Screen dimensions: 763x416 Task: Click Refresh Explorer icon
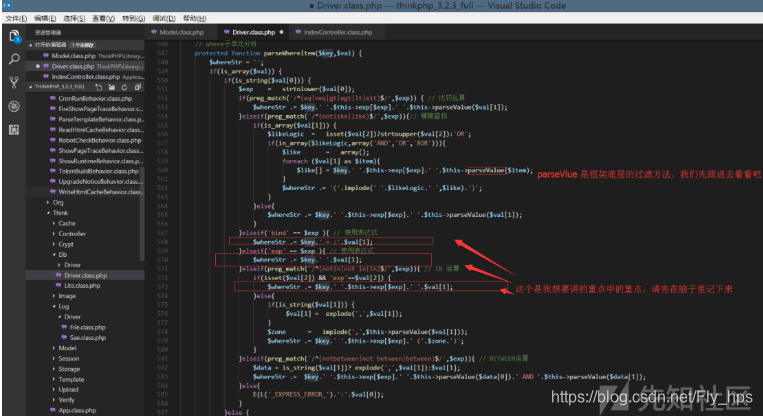125,87
